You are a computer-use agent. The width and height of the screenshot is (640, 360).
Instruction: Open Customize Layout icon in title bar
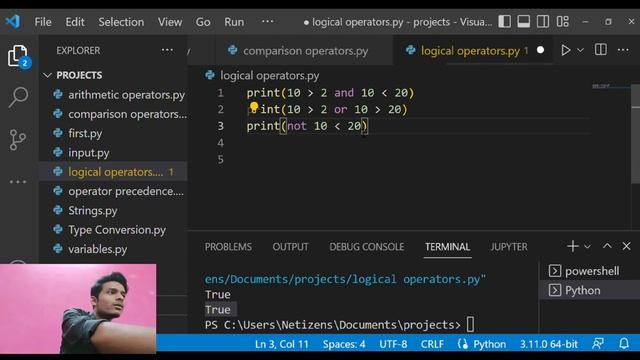[562, 21]
